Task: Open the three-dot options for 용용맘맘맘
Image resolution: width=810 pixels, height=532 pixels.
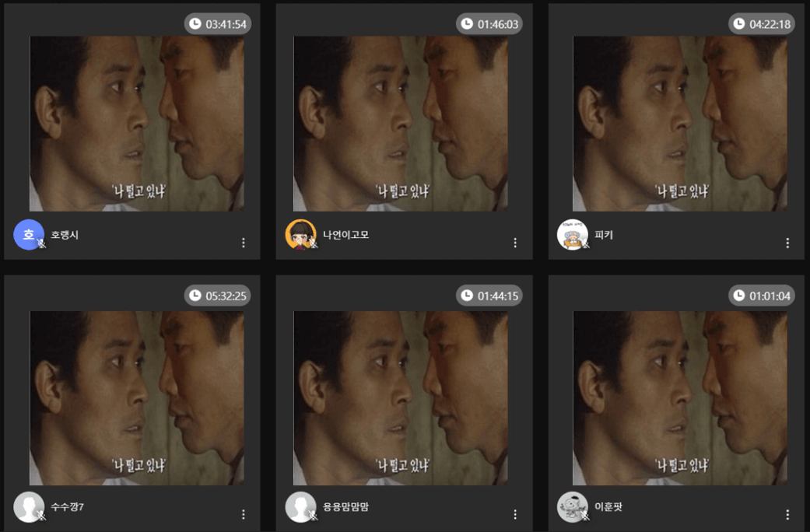Action: 515,514
